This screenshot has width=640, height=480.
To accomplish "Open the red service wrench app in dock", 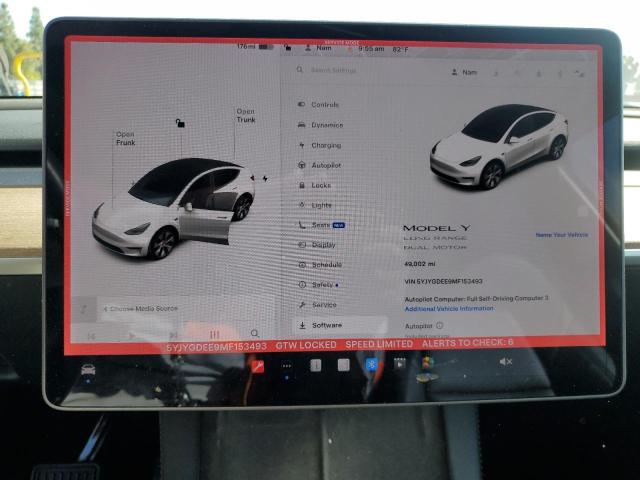I will pos(258,366).
